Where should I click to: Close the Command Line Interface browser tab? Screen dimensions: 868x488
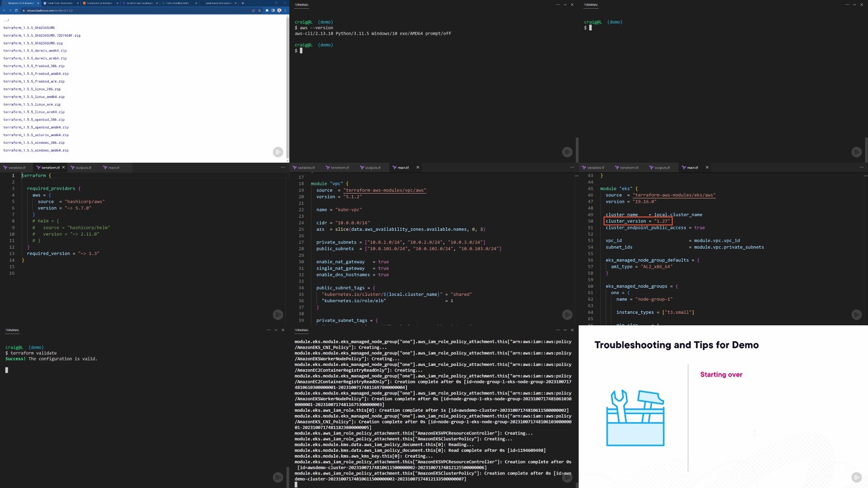click(117, 3)
